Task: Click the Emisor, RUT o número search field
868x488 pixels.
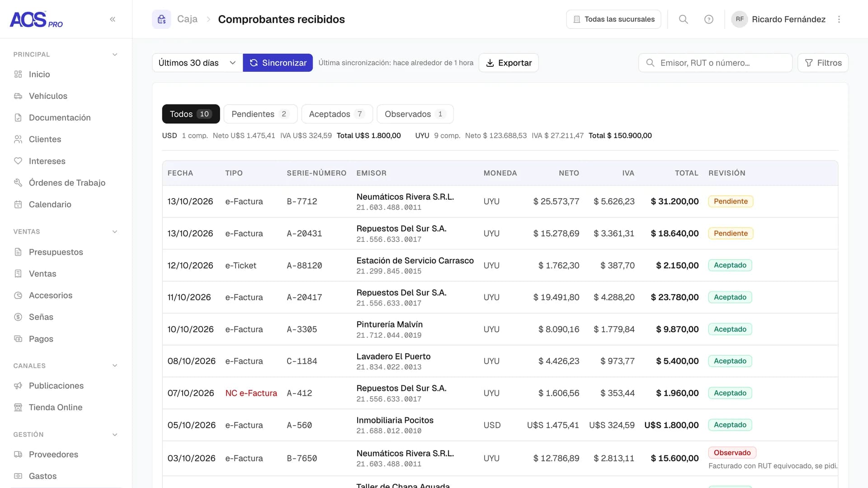Action: point(715,63)
